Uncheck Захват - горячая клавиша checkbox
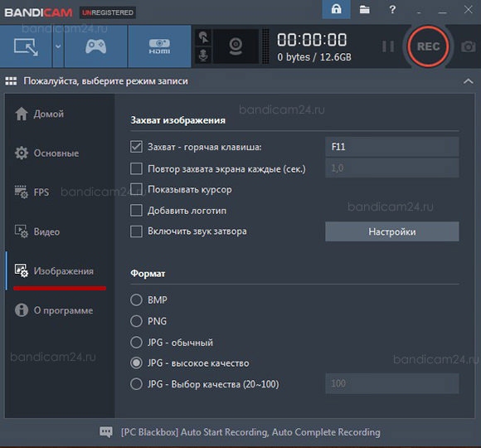 [136, 147]
